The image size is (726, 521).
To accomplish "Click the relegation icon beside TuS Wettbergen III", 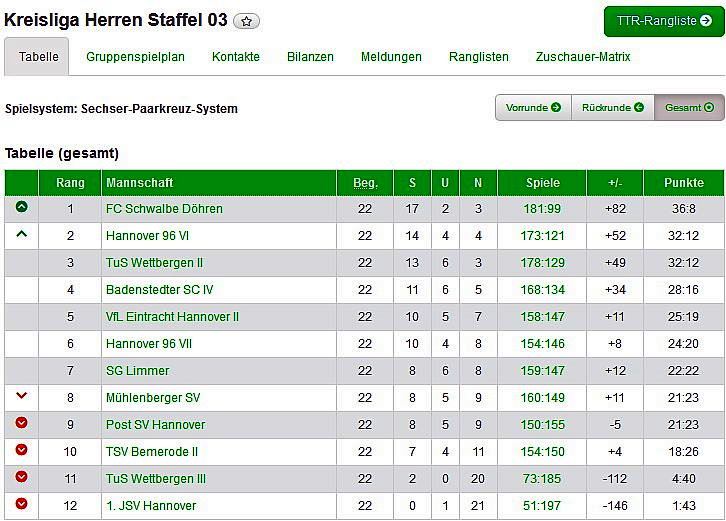I will point(22,478).
